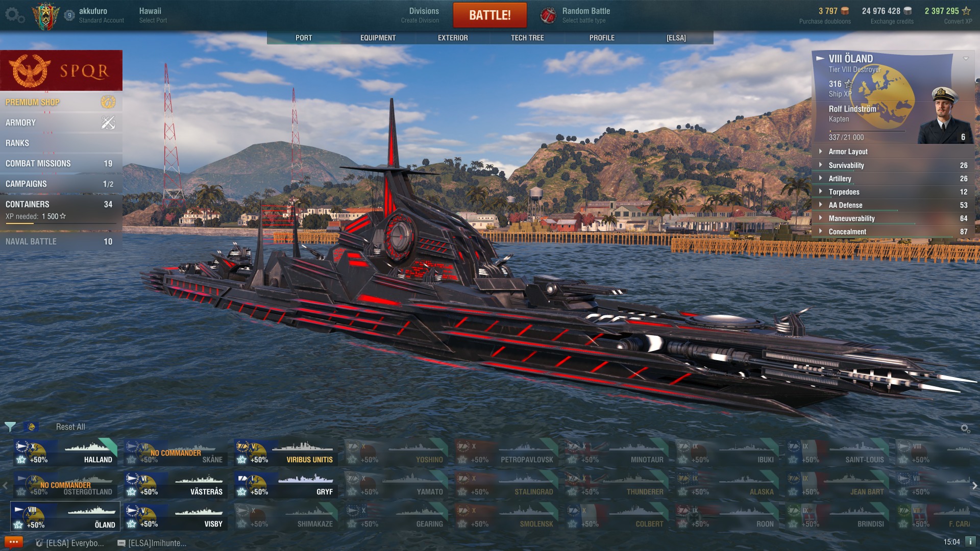Image resolution: width=980 pixels, height=551 pixels.
Task: Open the Equipment tab
Action: pyautogui.click(x=378, y=38)
